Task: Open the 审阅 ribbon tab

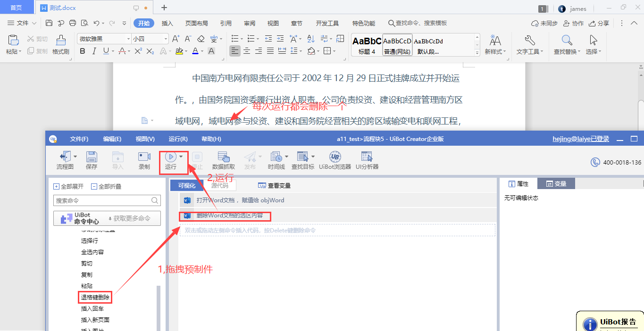Action: [x=250, y=23]
